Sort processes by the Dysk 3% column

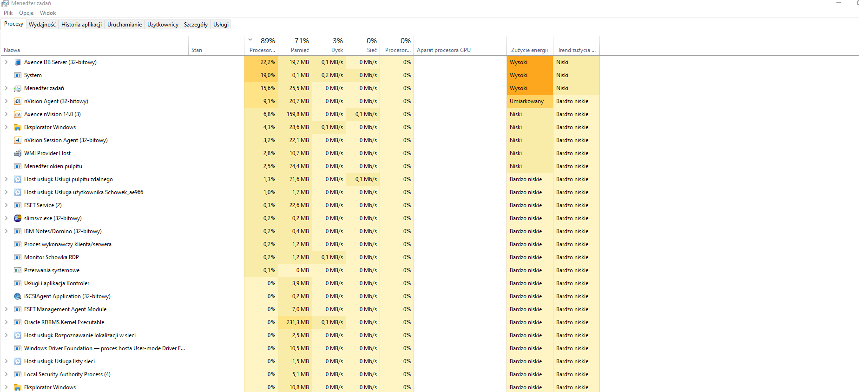tap(329, 46)
